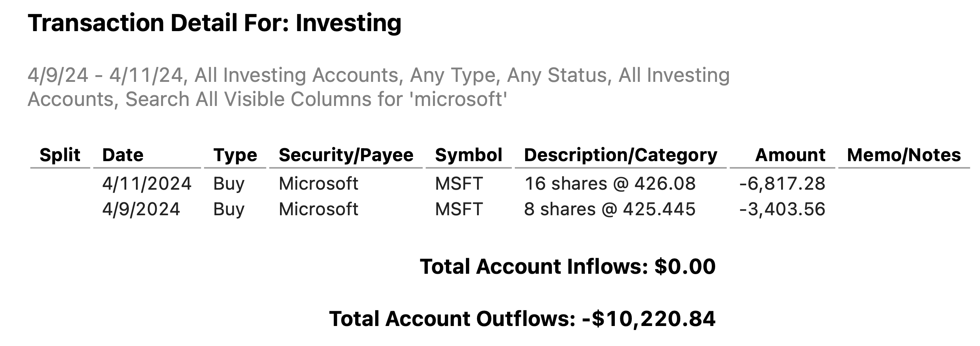Click Total Account Outflows value
The width and height of the screenshot is (980, 346).
(x=649, y=319)
